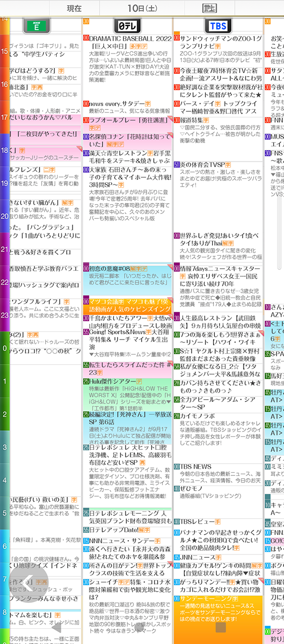Viewport: 284px width, 644px height.
Task: Open TBS 報道特集 program
Action: [218, 139]
